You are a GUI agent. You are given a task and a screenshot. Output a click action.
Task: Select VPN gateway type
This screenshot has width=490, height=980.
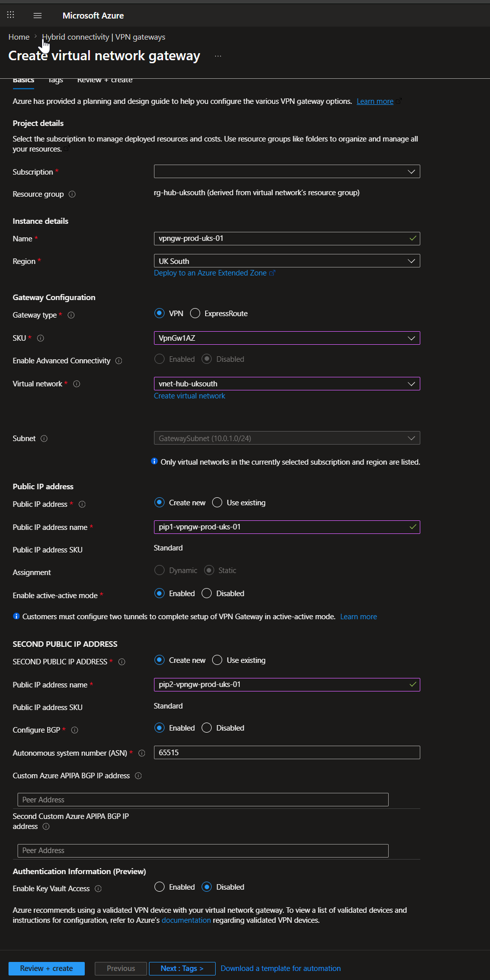(x=159, y=313)
